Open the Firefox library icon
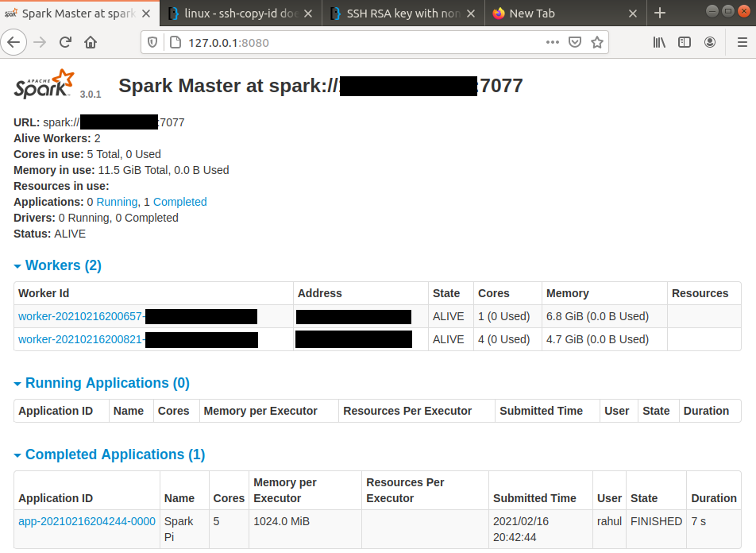This screenshot has width=756, height=553. [659, 42]
